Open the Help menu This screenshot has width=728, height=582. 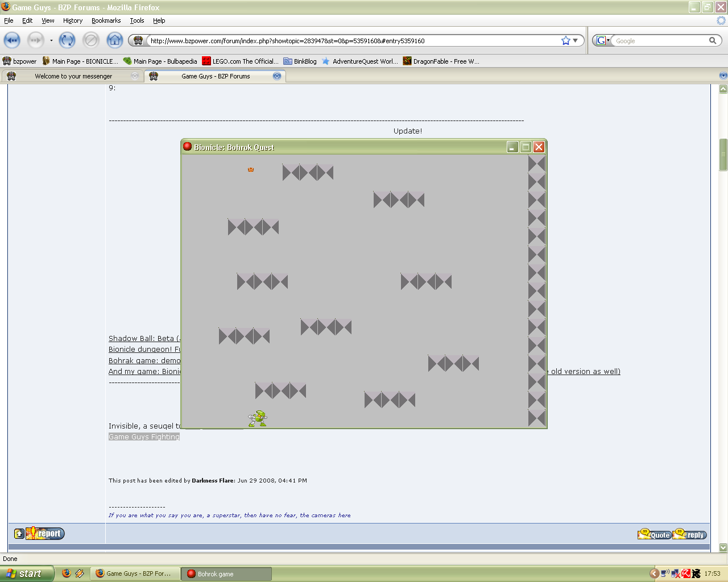pyautogui.click(x=159, y=20)
